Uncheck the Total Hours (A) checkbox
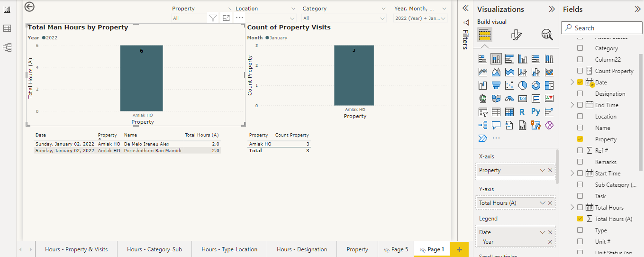The image size is (644, 257). tap(580, 219)
